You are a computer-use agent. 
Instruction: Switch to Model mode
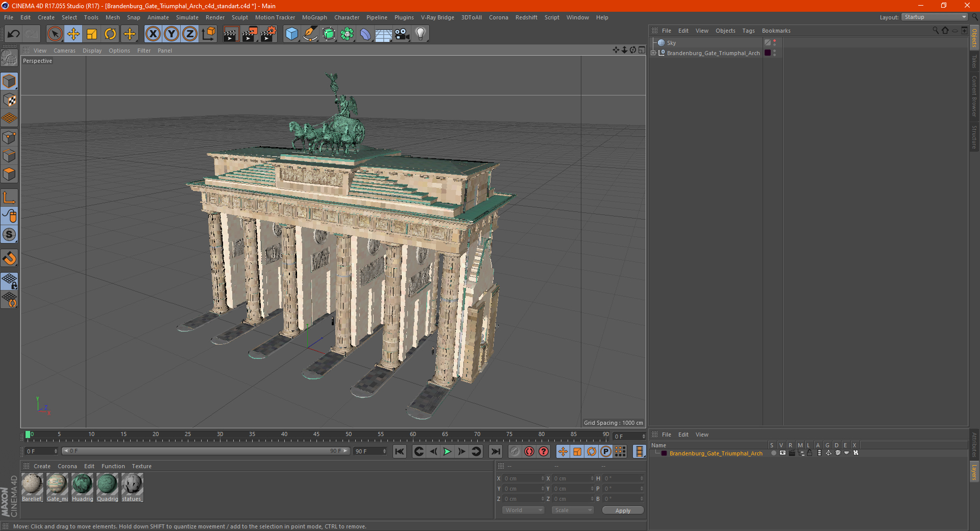pos(9,81)
